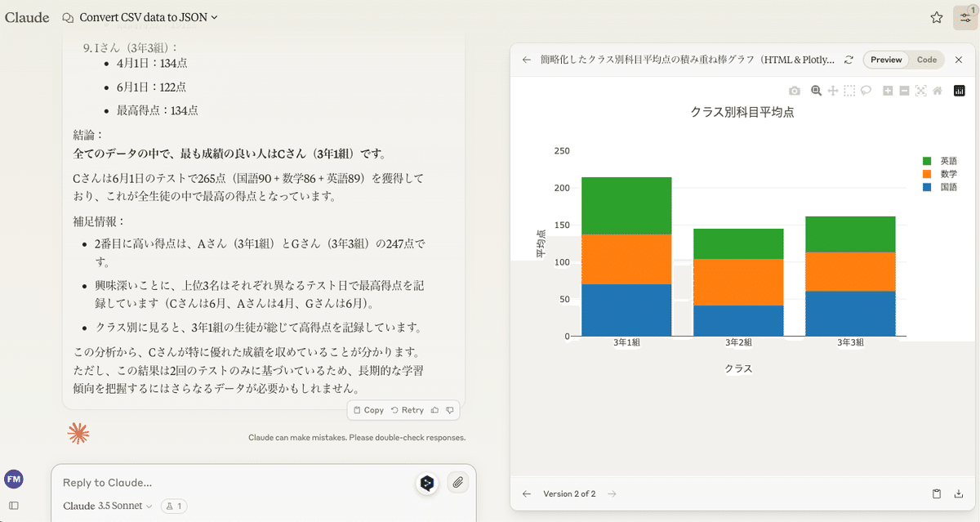Screen dimensions: 980x522
Task: Click the Claude starburst icon below the response
Action: (78, 434)
